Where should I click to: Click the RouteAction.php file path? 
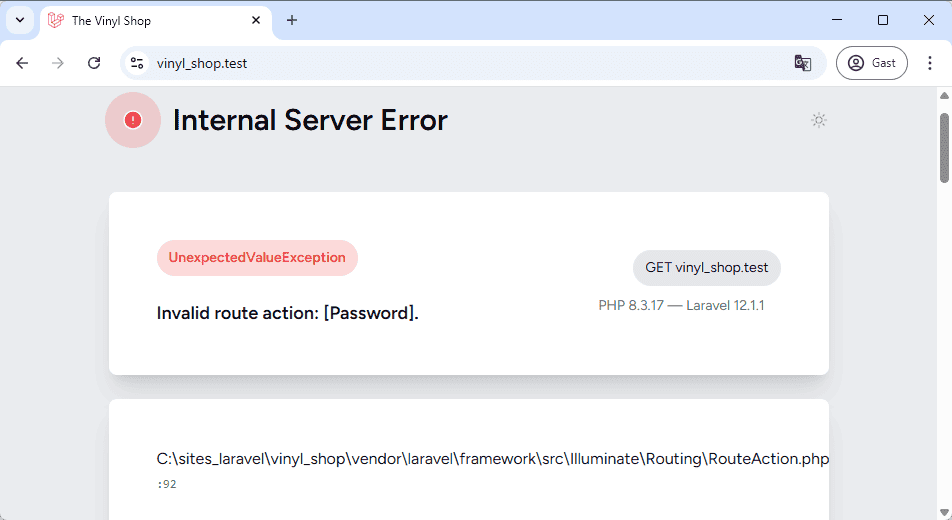pyautogui.click(x=492, y=459)
